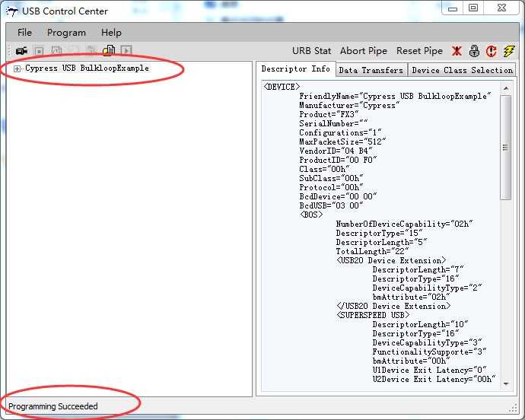
Task: Switch to the Data Transfers tab
Action: click(x=371, y=70)
